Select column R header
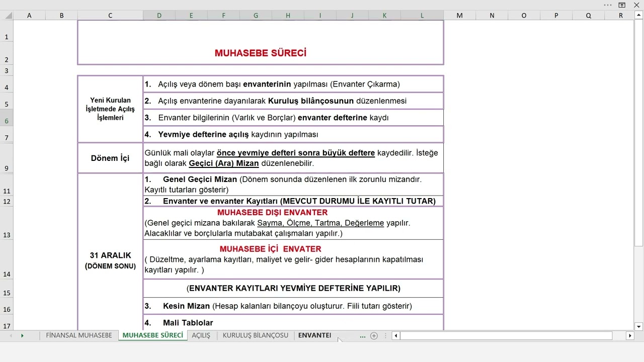The width and height of the screenshot is (644, 362). tap(620, 16)
